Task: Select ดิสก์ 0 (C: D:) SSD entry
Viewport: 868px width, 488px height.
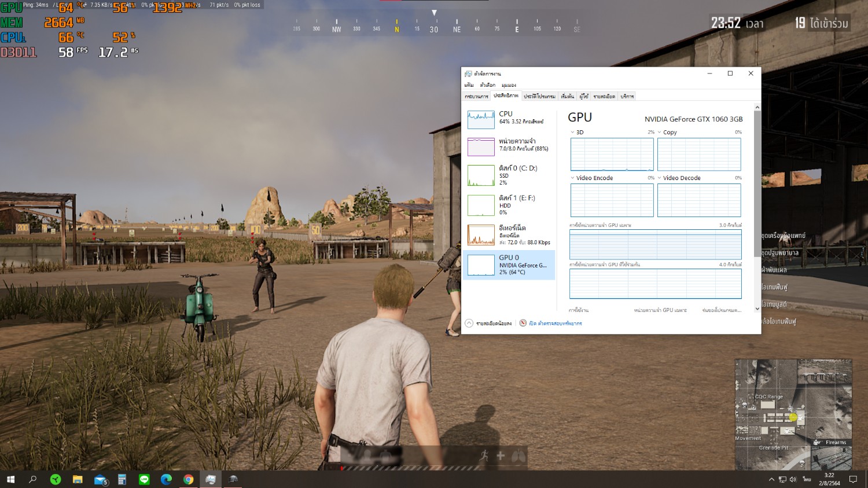Action: tap(509, 175)
